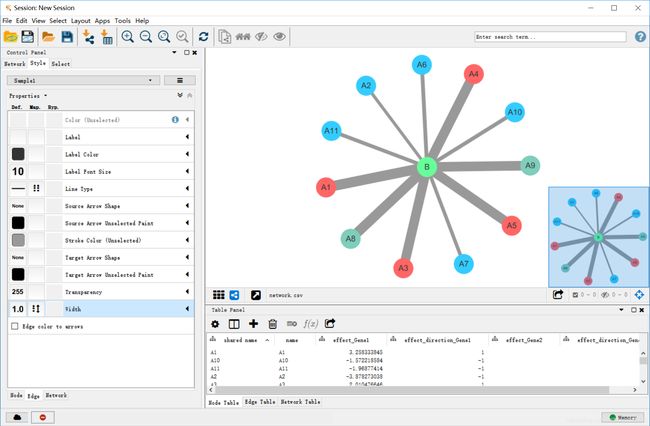650x426 pixels.
Task: Export table to file icon
Action: (x=330, y=323)
